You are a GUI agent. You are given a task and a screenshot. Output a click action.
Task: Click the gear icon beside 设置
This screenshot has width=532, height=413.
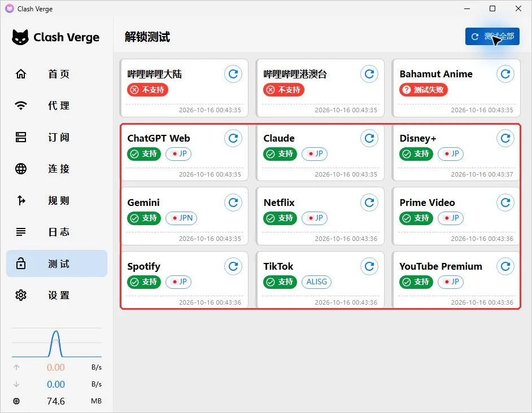pyautogui.click(x=21, y=295)
